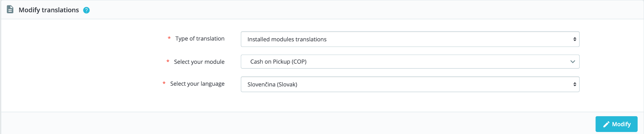Open the Cash on Pickup (COP) dropdown

tap(410, 62)
